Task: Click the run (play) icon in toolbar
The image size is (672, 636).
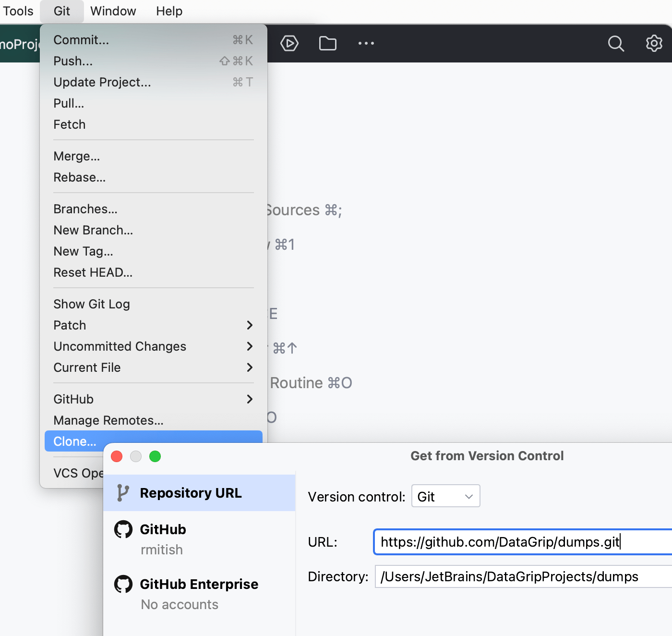Action: [289, 43]
